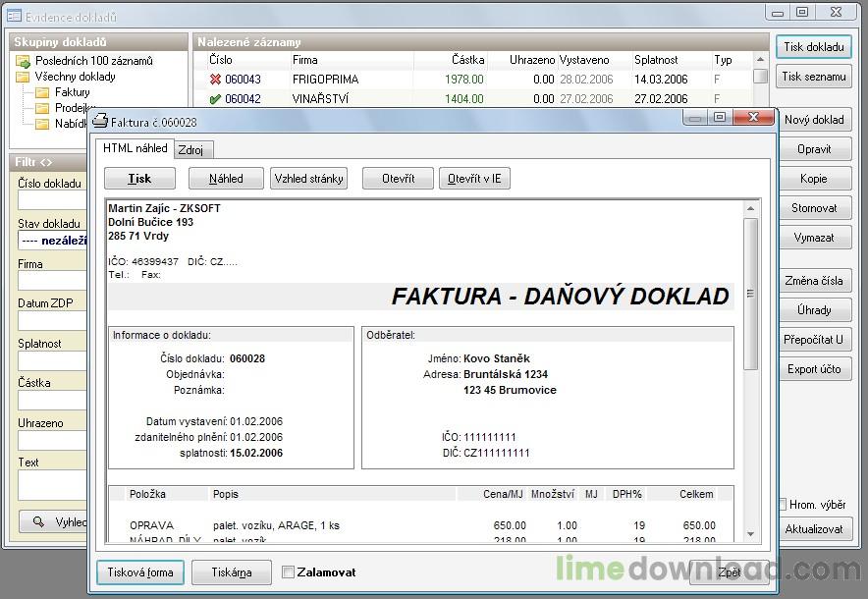Screen dimensions: 868x599
Task: Click the 27.02.2006 Splatnost cell
Action: (x=661, y=99)
